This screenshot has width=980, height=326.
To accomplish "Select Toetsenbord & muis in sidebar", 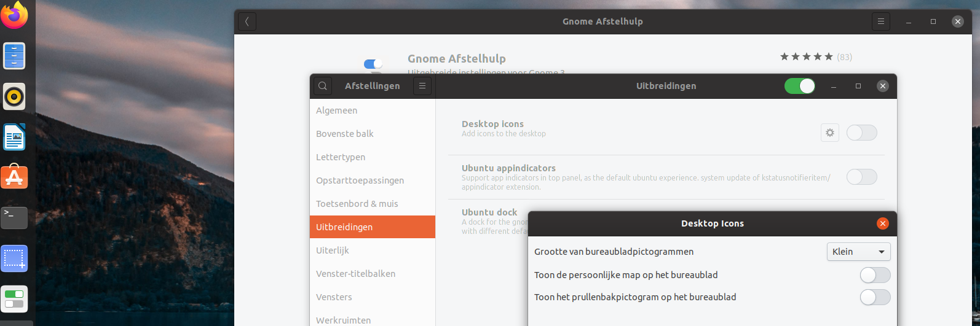I will (x=373, y=204).
